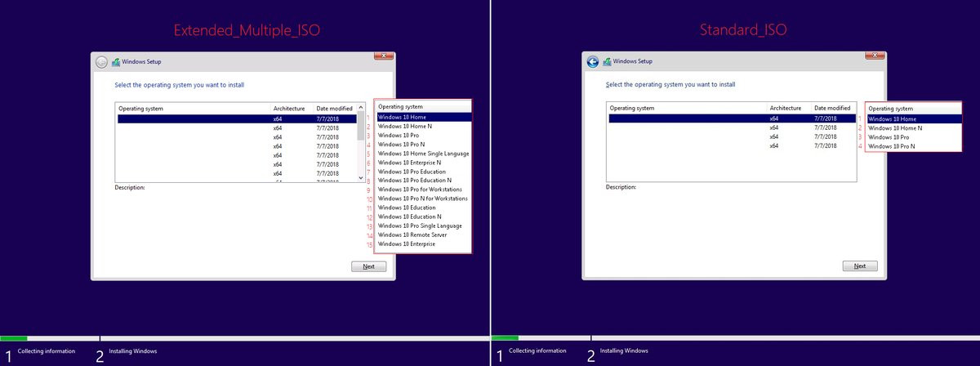Sort by Operating system column in Standard_ISO window

coord(686,108)
